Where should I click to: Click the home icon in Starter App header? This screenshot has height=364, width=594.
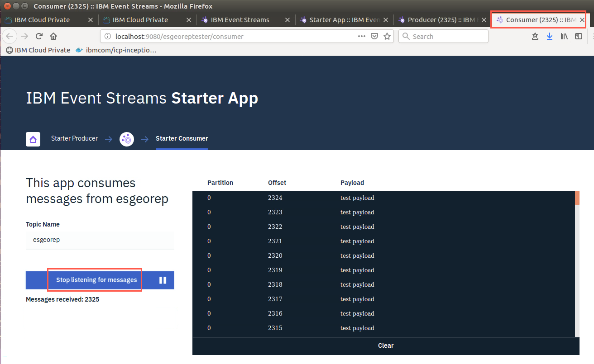tap(33, 139)
